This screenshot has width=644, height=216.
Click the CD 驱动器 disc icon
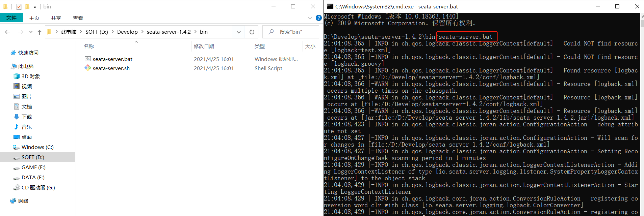(x=17, y=187)
